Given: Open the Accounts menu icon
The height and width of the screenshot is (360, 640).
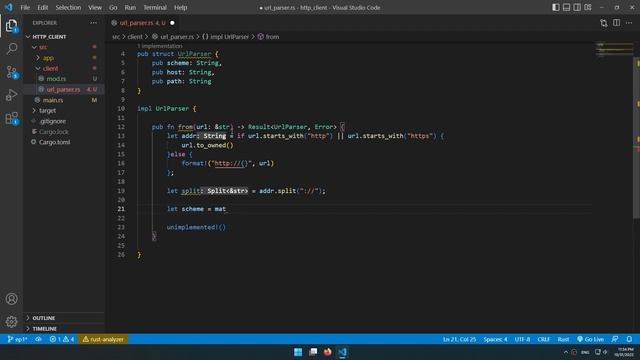Looking at the screenshot, I should pyautogui.click(x=11, y=299).
